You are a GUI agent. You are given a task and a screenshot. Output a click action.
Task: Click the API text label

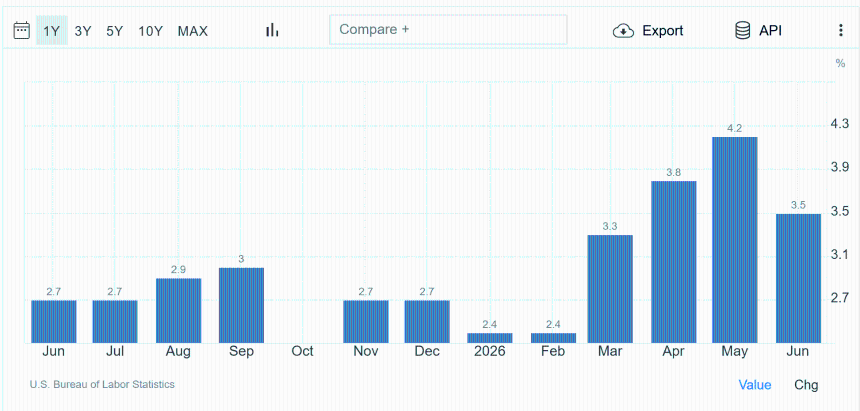pyautogui.click(x=770, y=31)
